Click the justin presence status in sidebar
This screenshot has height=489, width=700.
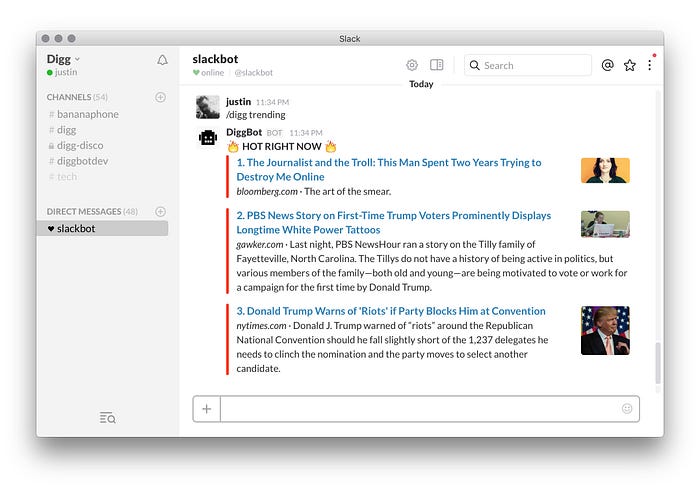(x=62, y=72)
